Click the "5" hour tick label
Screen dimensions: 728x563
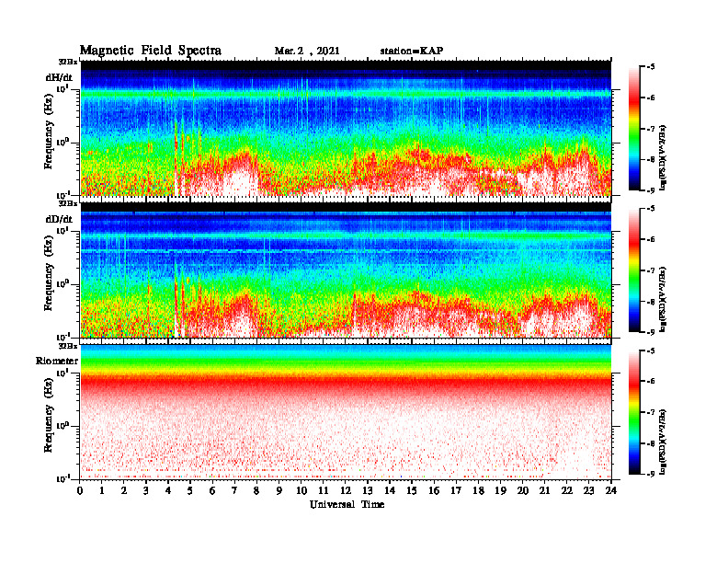(190, 490)
